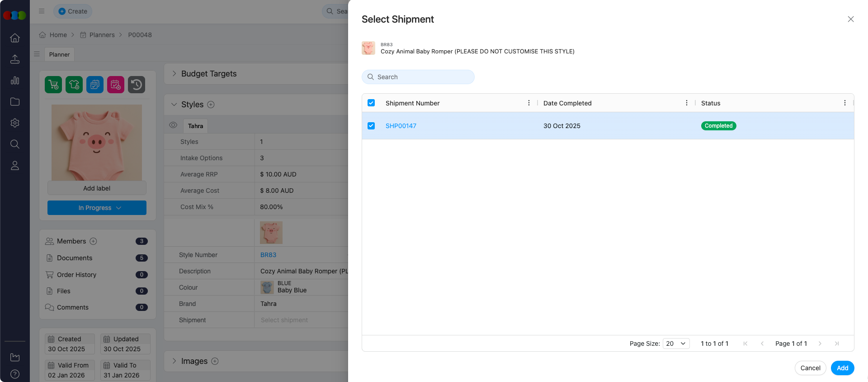Toggle the eye visibility icon beside Tahra
The width and height of the screenshot is (868, 382).
[x=173, y=125]
